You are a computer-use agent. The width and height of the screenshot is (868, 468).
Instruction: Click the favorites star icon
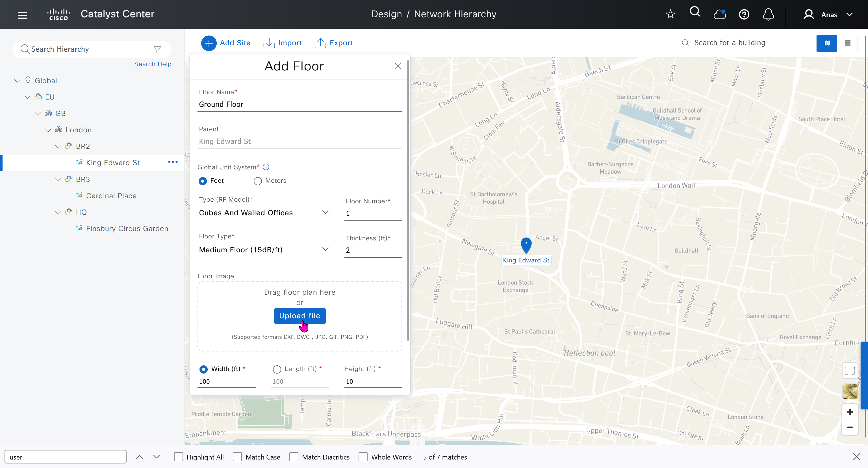coord(670,14)
